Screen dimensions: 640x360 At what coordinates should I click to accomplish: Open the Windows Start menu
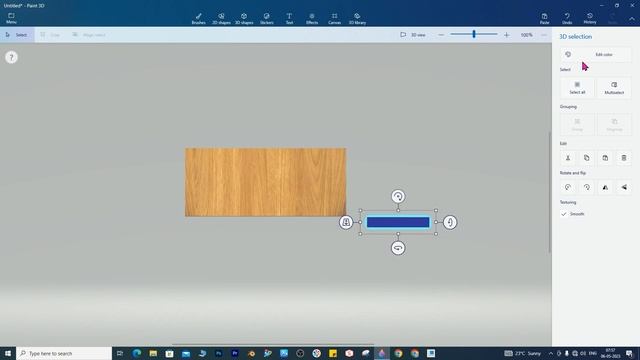pyautogui.click(x=8, y=353)
